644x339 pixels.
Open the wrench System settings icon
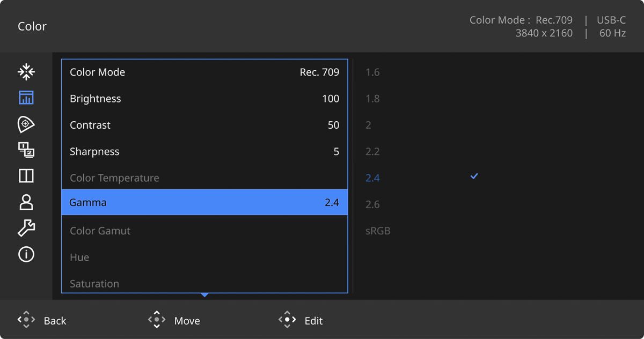click(26, 229)
